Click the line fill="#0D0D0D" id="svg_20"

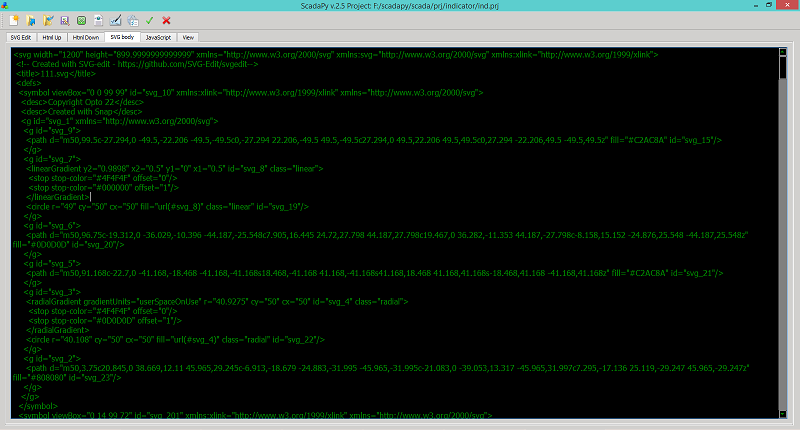[68, 245]
